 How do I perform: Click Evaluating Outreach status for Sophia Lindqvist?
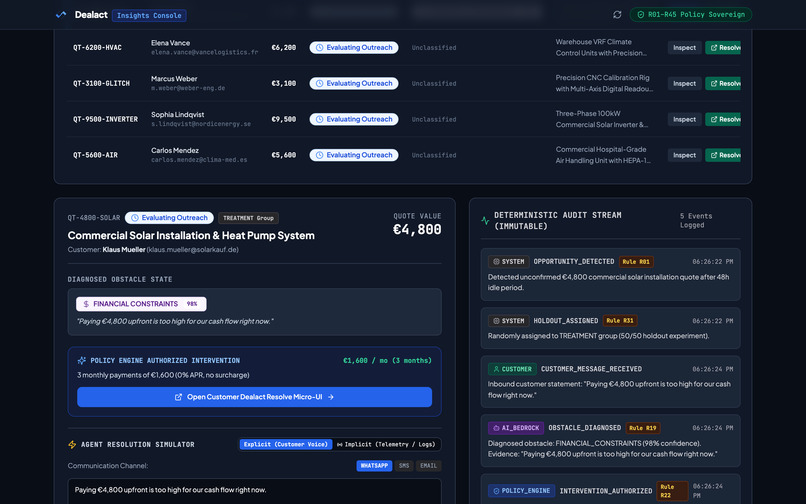pos(354,119)
